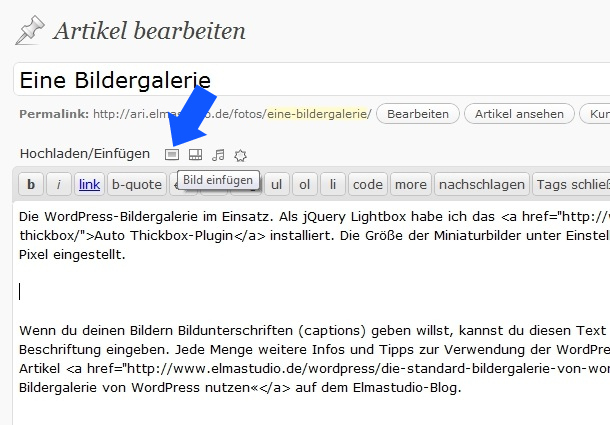
Task: Insert code tag with code button
Action: (368, 184)
